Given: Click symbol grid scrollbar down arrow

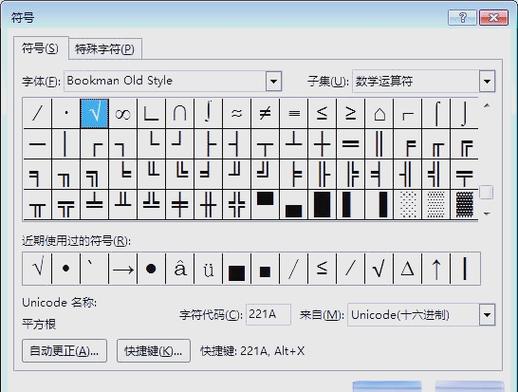Looking at the screenshot, I should (486, 213).
